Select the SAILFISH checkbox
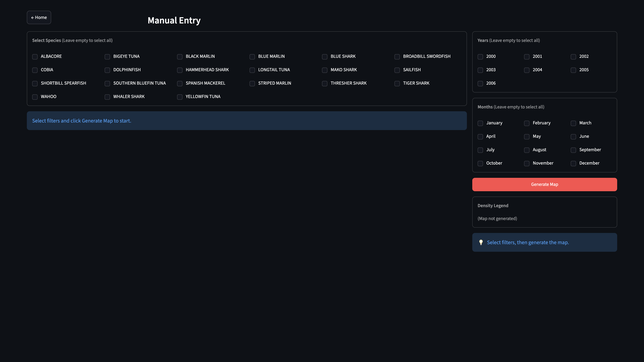This screenshot has height=362, width=644. pyautogui.click(x=397, y=70)
